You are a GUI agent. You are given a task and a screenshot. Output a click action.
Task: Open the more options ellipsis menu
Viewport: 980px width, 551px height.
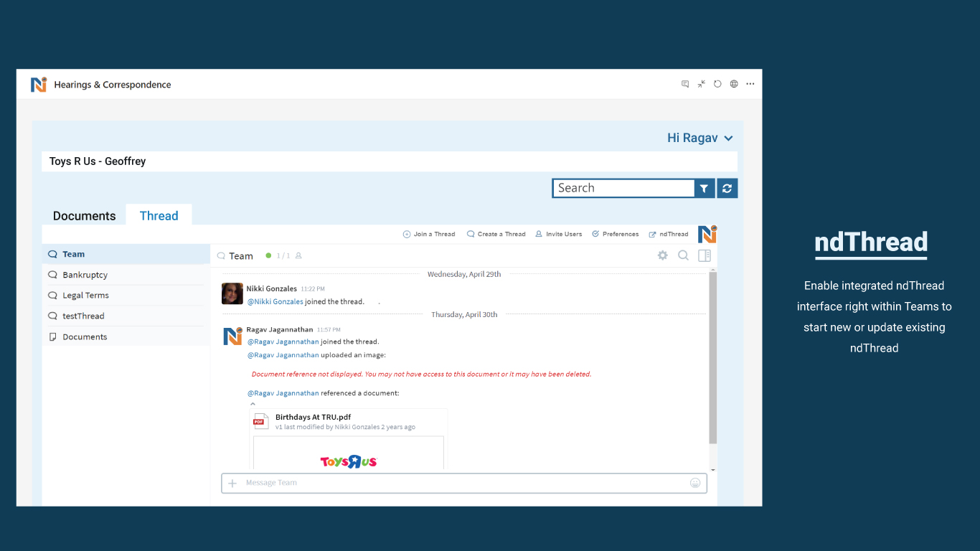(750, 84)
